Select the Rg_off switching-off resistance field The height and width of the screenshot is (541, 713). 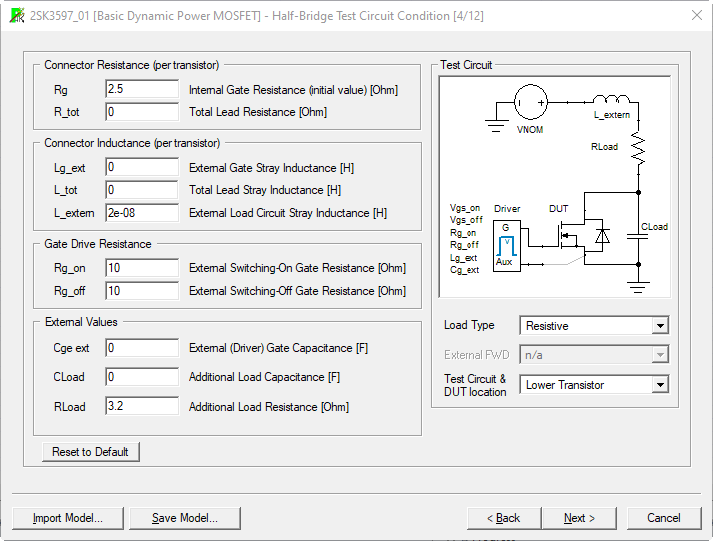click(x=141, y=291)
